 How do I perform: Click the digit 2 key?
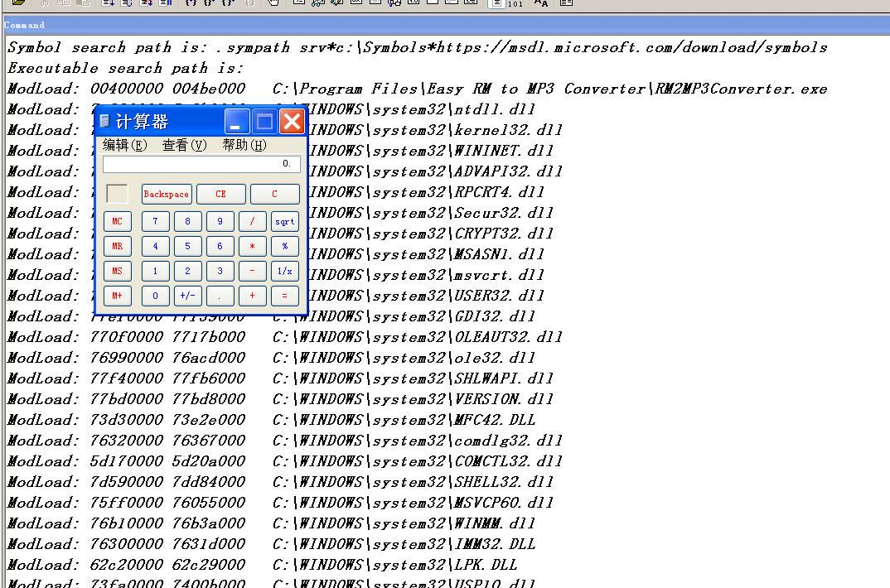pyautogui.click(x=187, y=271)
